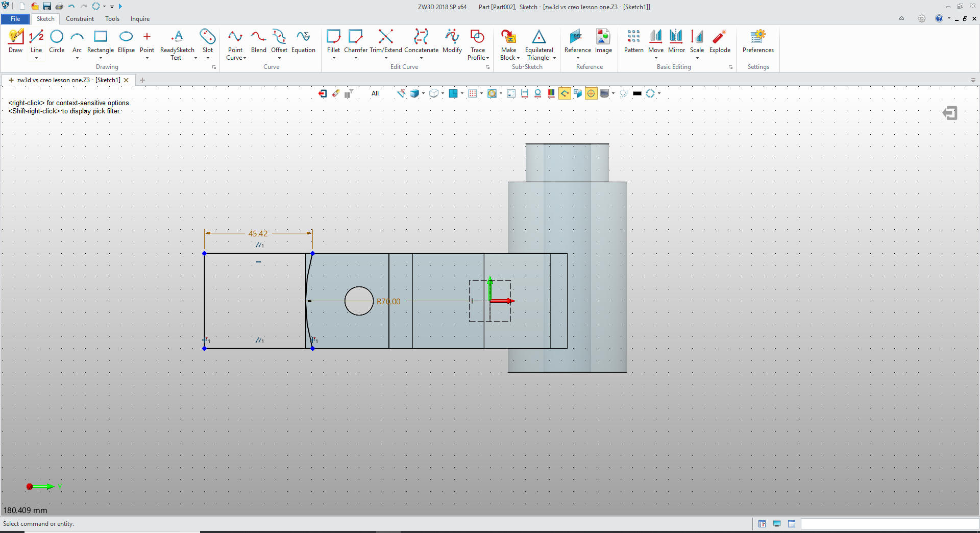This screenshot has height=533, width=980.
Task: Open the Inquire ribbon tab
Action: click(140, 19)
